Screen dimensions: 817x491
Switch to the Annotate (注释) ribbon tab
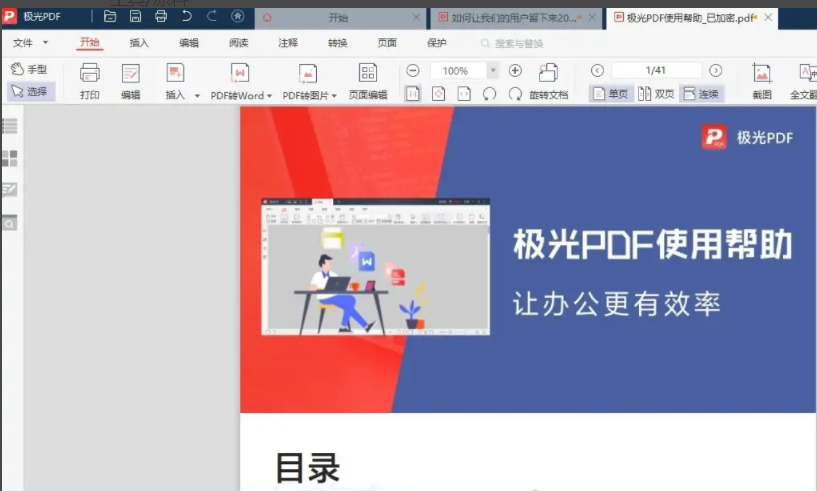click(x=288, y=43)
